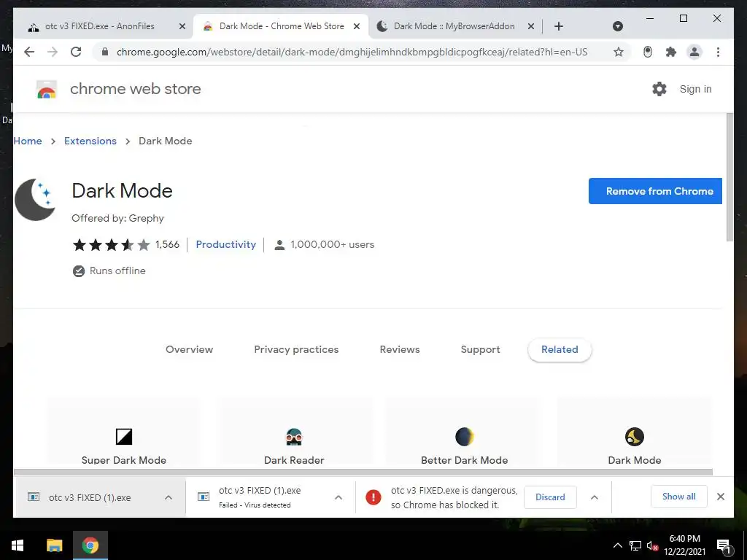Select the Overview tab
Viewport: 747px width, 560px height.
point(189,349)
